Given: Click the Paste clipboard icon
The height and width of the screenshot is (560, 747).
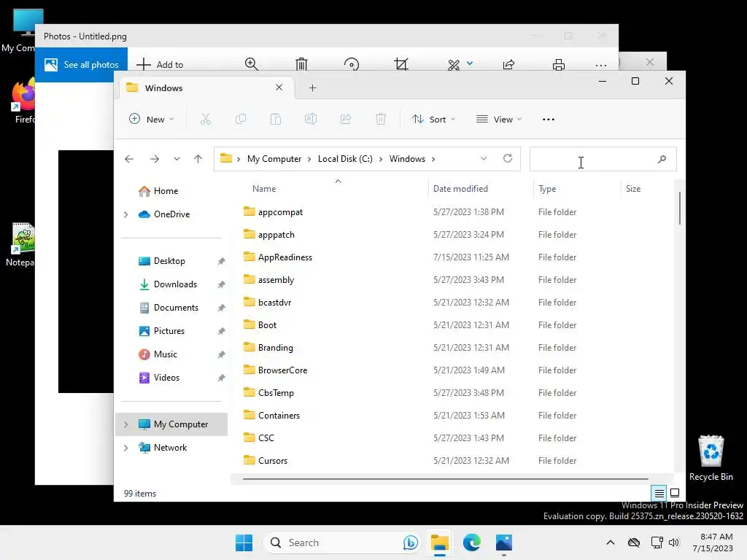Looking at the screenshot, I should [275, 119].
